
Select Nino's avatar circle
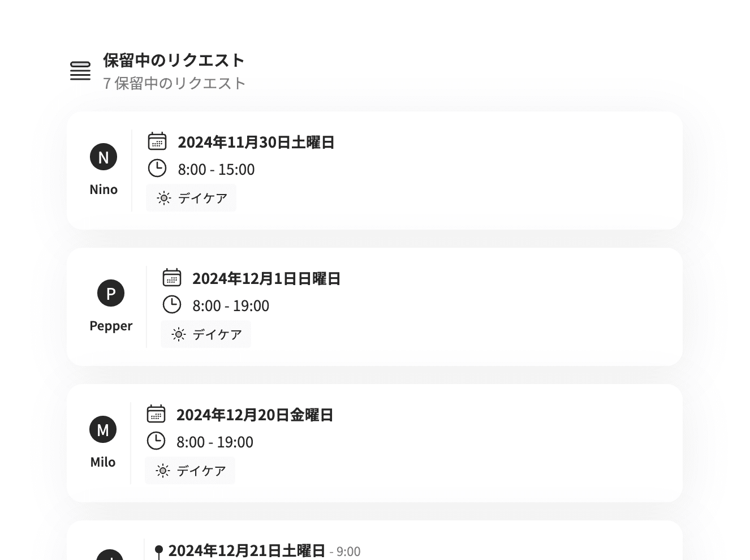pyautogui.click(x=103, y=157)
